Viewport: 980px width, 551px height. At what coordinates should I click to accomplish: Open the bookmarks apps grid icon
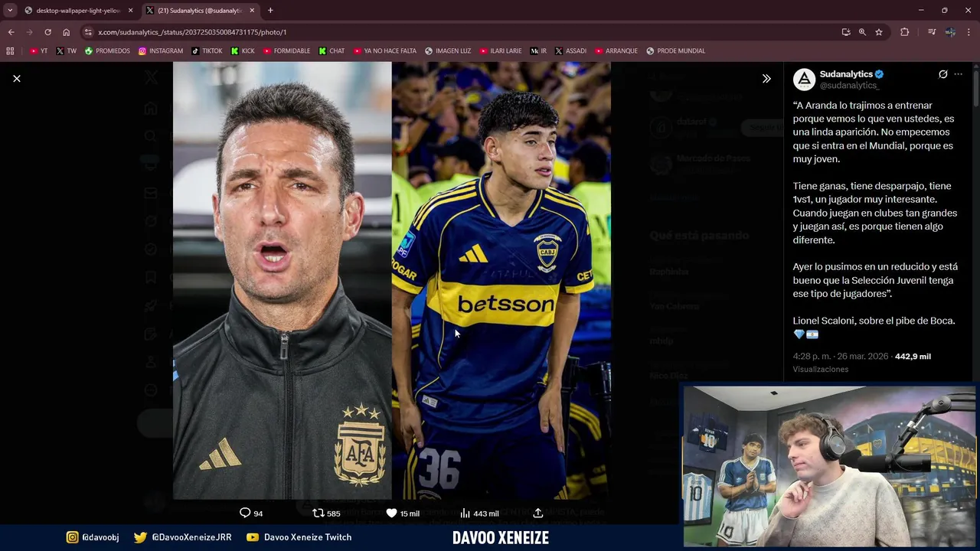click(x=10, y=51)
